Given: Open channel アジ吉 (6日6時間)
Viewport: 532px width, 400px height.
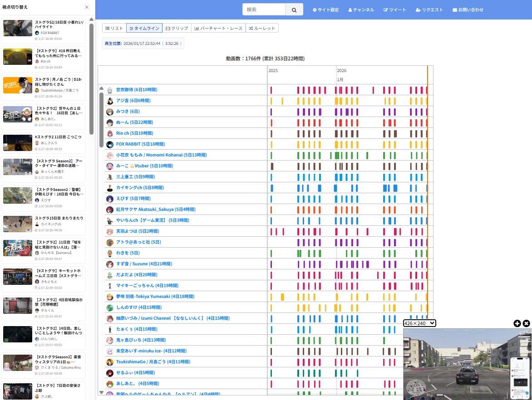Looking at the screenshot, I should click(133, 101).
